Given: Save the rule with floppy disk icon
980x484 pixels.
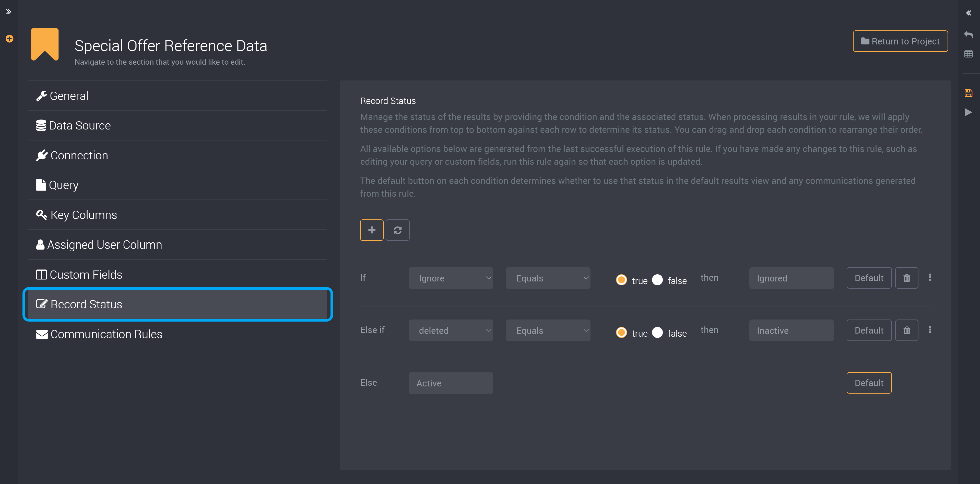Looking at the screenshot, I should (x=969, y=93).
